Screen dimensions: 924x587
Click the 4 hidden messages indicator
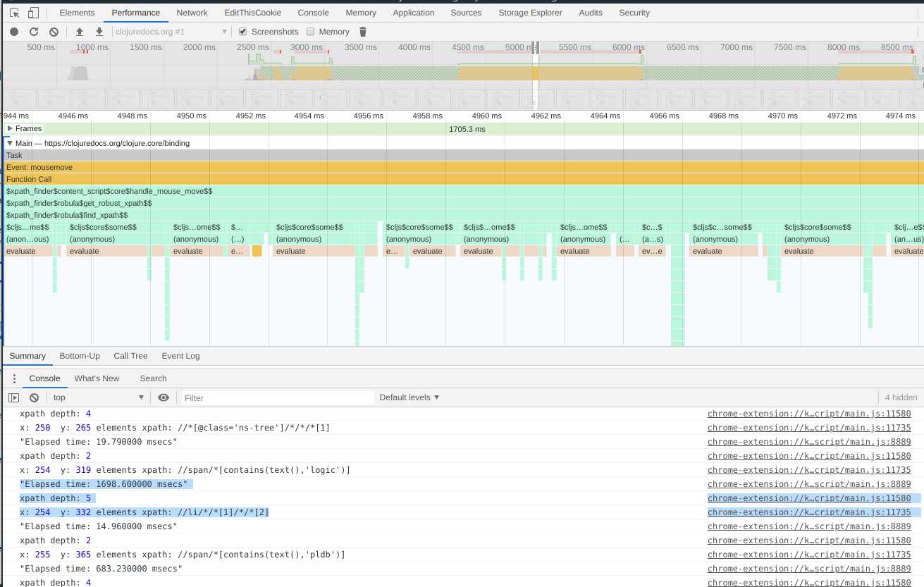(x=901, y=397)
